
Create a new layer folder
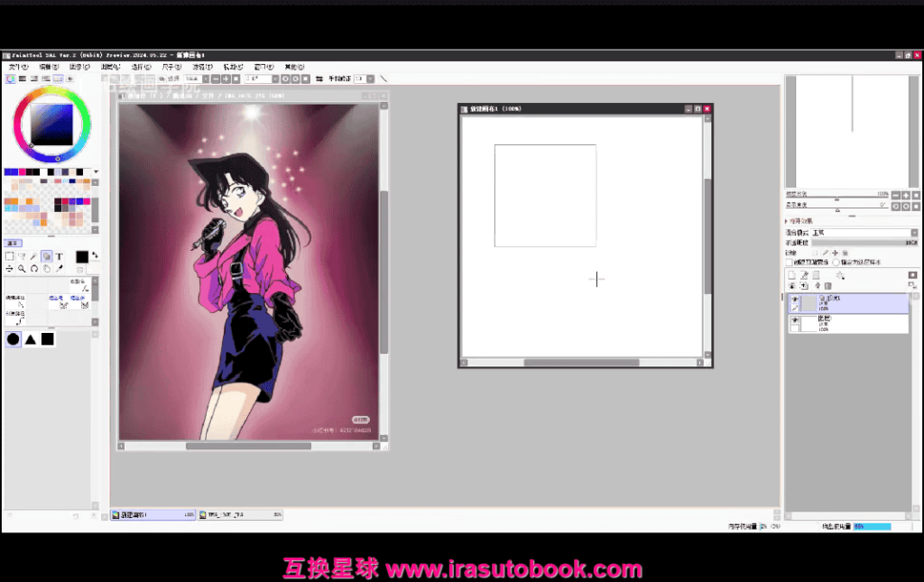tap(816, 275)
